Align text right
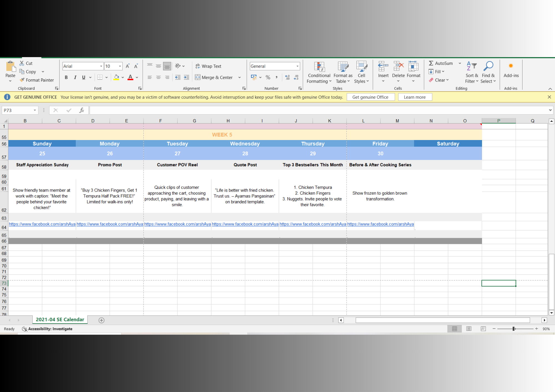Image resolution: width=555 pixels, height=392 pixels. (167, 77)
